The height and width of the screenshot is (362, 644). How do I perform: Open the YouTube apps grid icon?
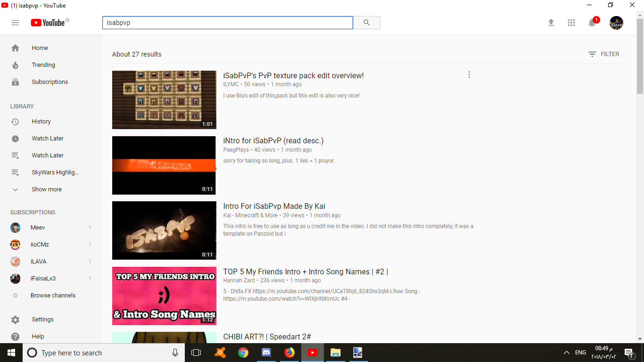coord(571,23)
